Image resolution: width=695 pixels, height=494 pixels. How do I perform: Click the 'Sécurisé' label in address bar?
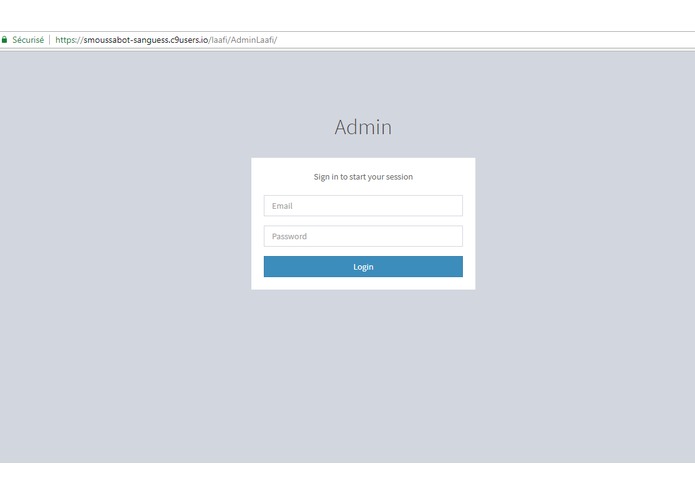28,40
